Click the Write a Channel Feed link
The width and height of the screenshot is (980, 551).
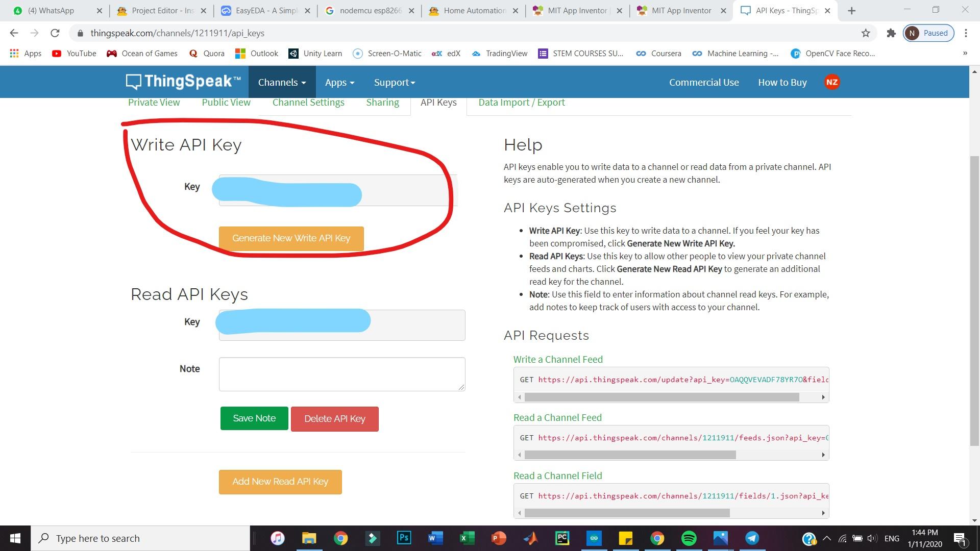558,360
